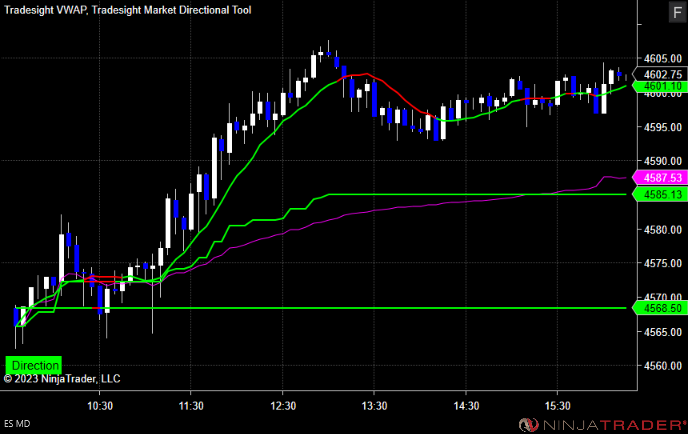Click the 13:30 time axis label
The image size is (688, 434).
pyautogui.click(x=374, y=406)
